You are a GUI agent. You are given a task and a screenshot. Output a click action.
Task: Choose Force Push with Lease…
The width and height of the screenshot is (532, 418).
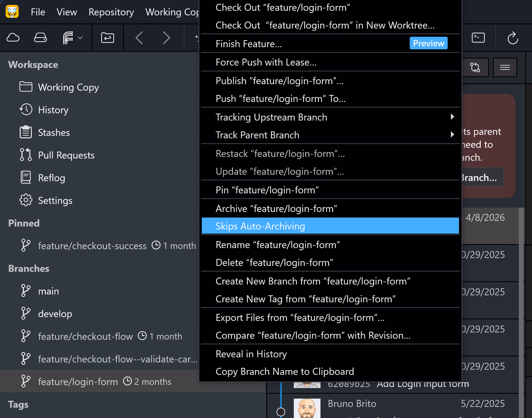330,62
